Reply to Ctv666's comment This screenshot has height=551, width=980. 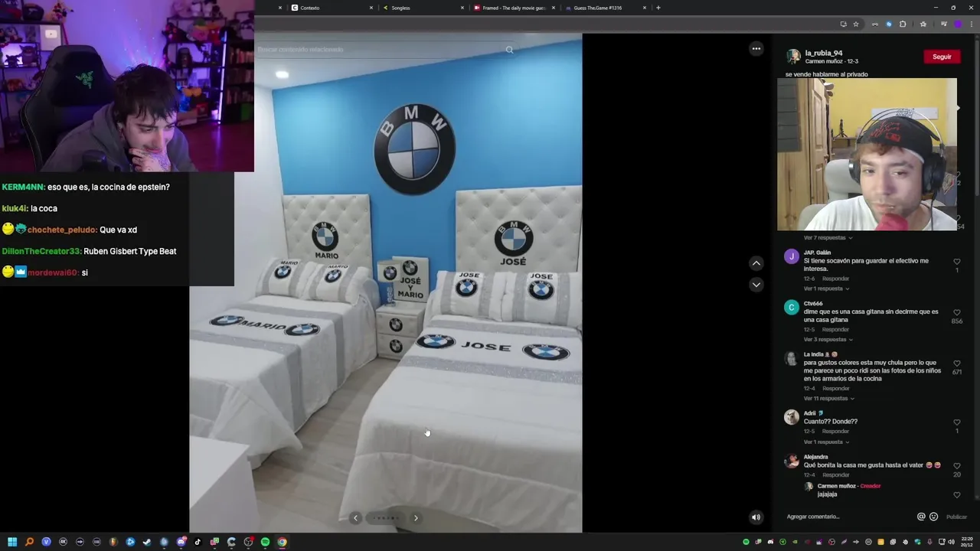[x=835, y=330]
